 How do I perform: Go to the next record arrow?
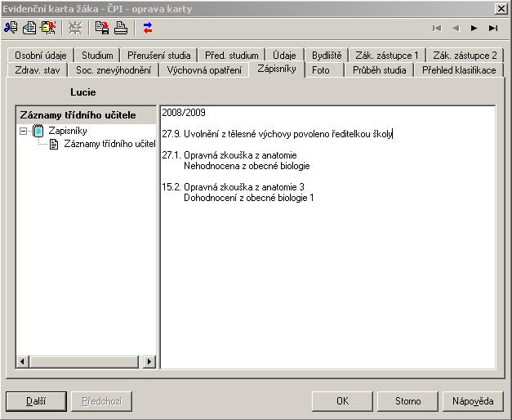(474, 29)
